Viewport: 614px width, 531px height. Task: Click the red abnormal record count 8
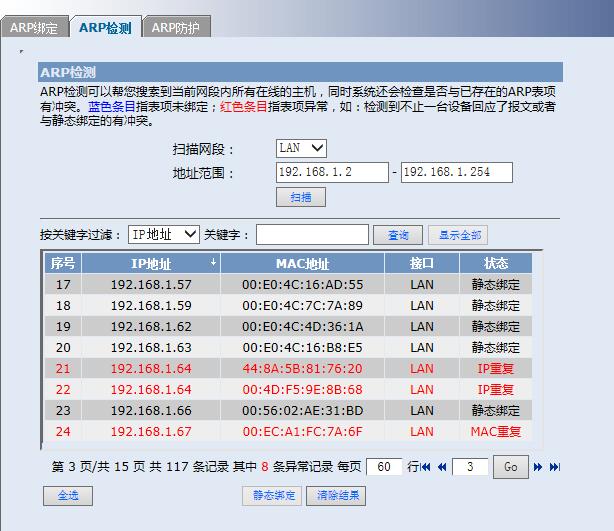[x=265, y=466]
